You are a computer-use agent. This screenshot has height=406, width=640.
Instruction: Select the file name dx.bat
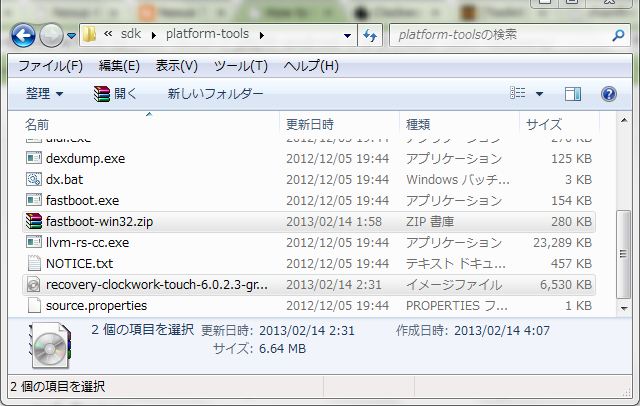(x=64, y=180)
